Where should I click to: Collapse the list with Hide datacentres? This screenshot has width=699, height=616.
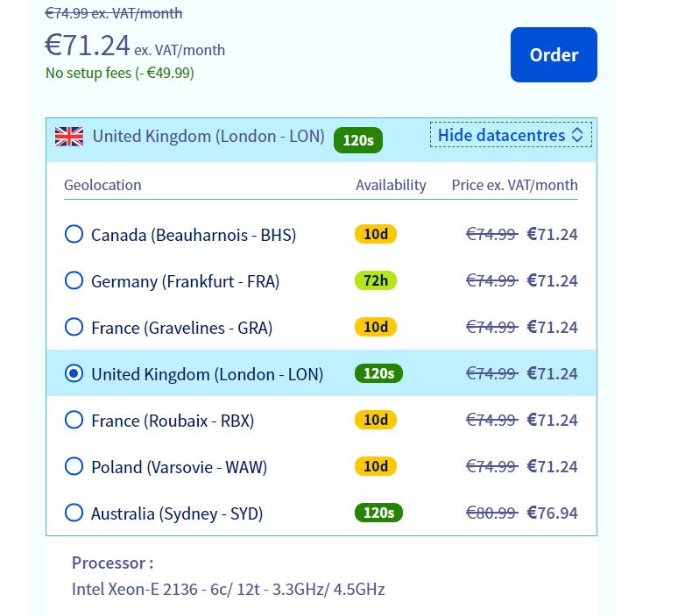[501, 135]
